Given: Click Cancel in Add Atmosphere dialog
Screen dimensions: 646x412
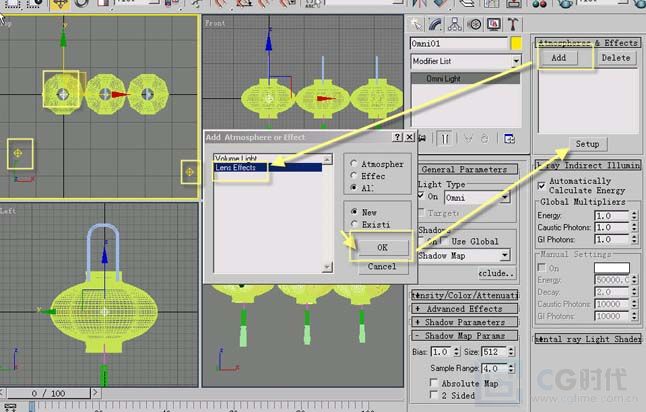Looking at the screenshot, I should 382,267.
